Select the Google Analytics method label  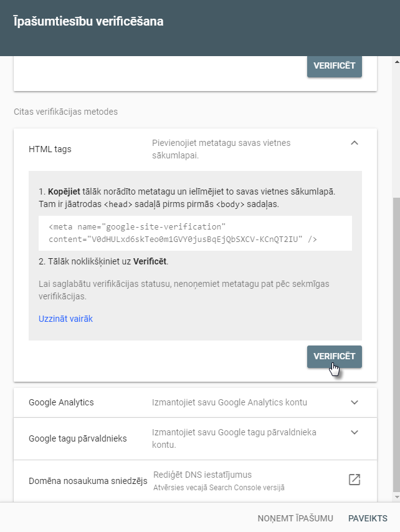point(61,402)
